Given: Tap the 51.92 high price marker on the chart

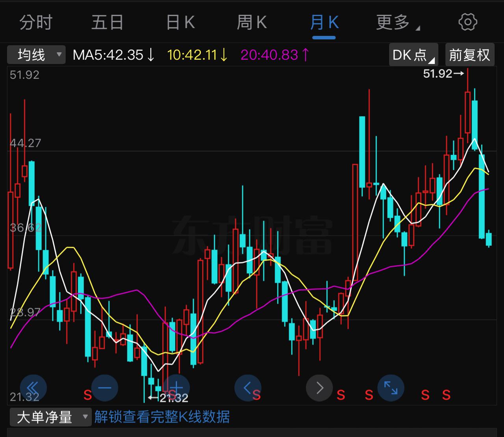Looking at the screenshot, I should click(x=443, y=74).
